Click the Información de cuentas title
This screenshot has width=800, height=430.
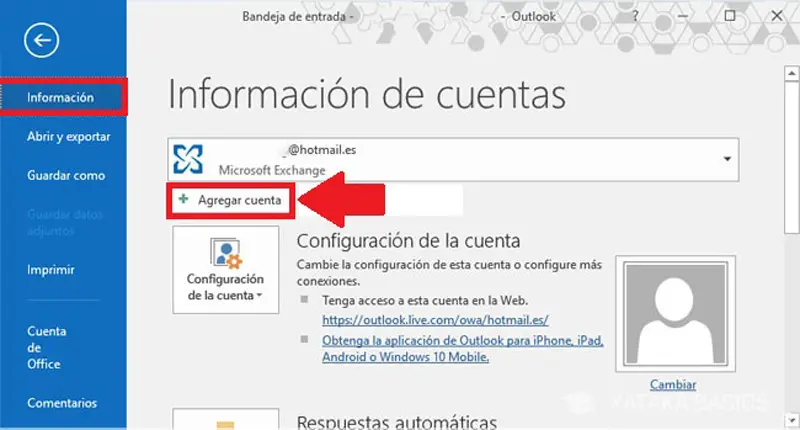367,94
